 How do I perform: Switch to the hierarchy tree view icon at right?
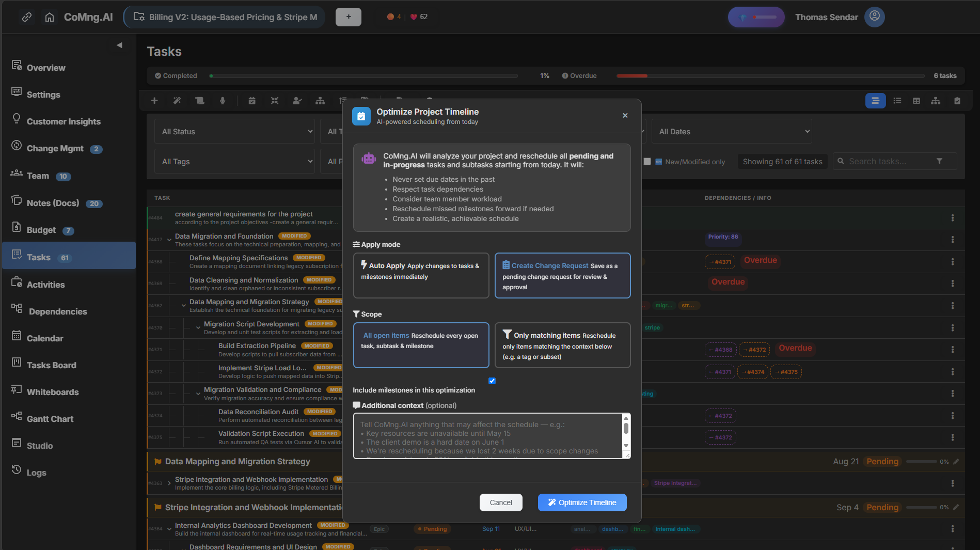(x=936, y=101)
